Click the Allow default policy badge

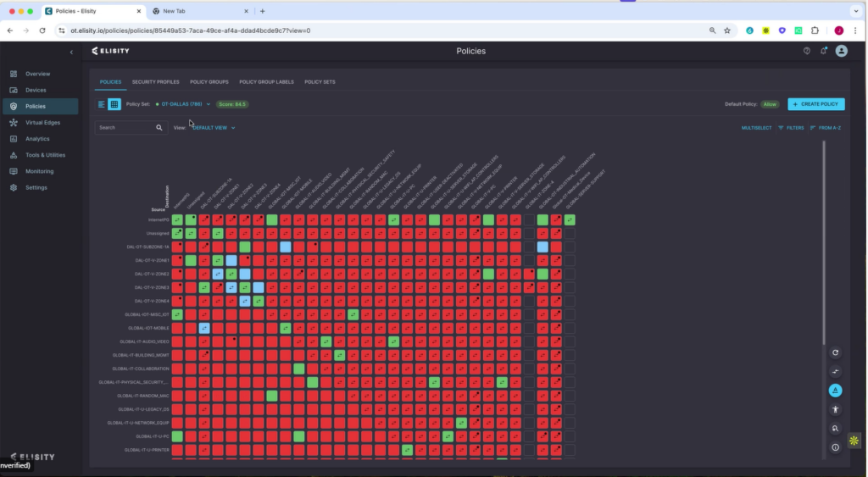pyautogui.click(x=770, y=104)
